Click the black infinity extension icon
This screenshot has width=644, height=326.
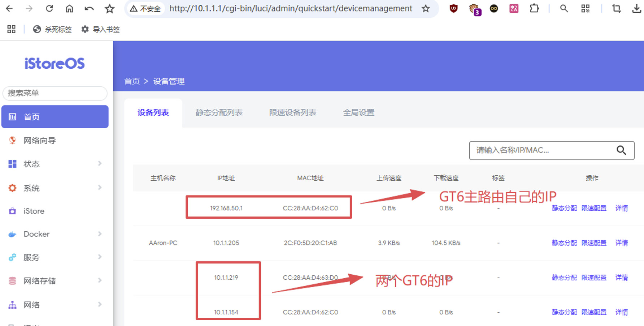494,8
